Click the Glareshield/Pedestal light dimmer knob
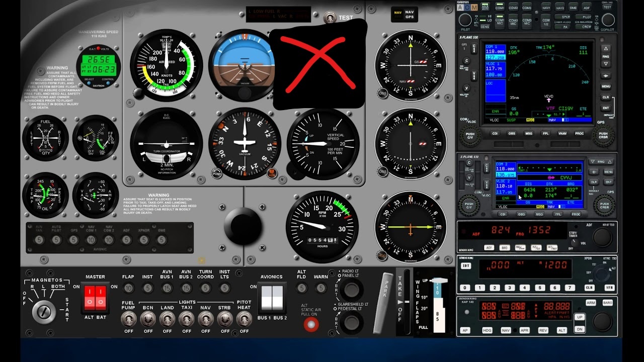The width and height of the screenshot is (644, 362). point(351,323)
